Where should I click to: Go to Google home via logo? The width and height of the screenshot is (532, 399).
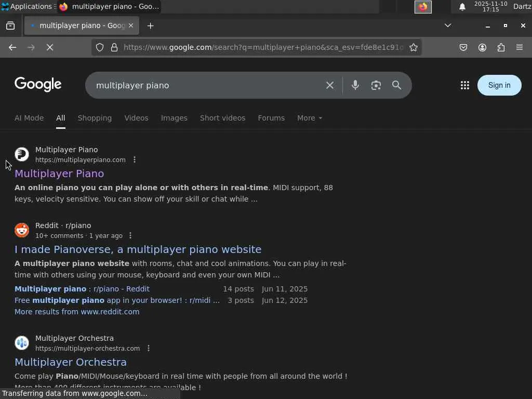pos(38,84)
